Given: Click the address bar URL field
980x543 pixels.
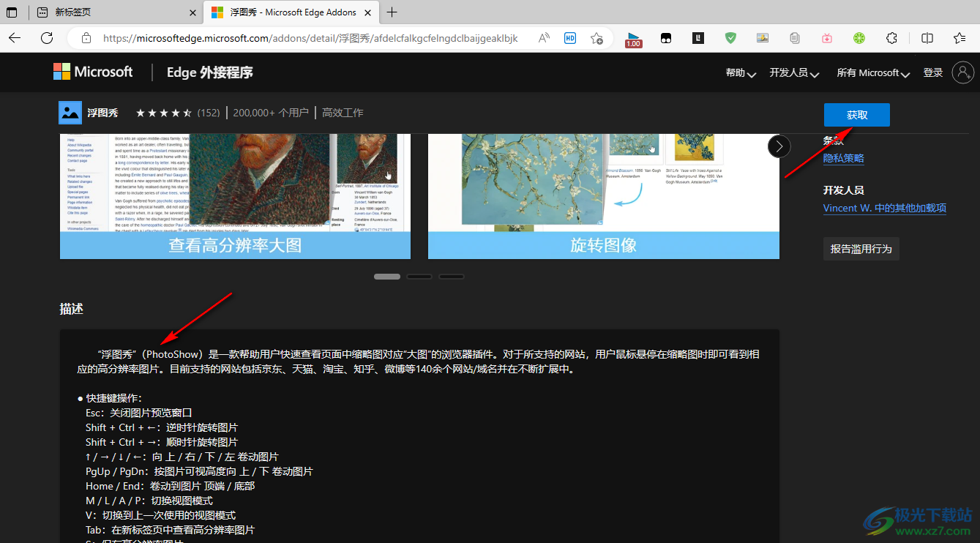Looking at the screenshot, I should (310, 38).
